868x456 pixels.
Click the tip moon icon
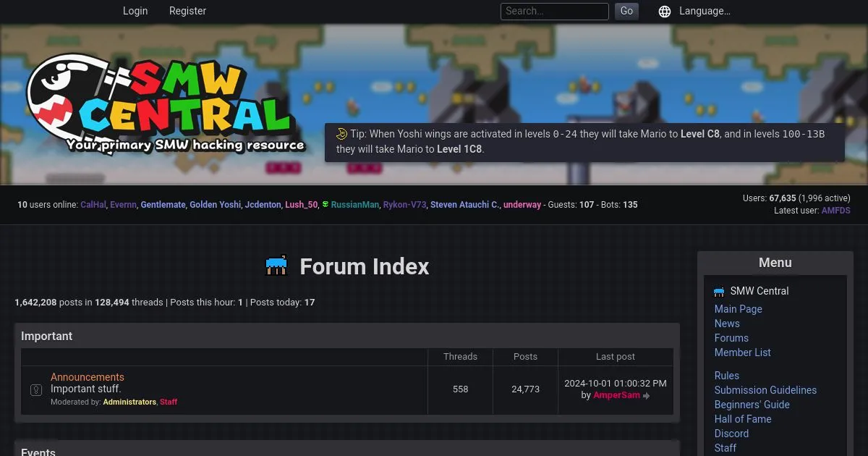[x=342, y=134]
